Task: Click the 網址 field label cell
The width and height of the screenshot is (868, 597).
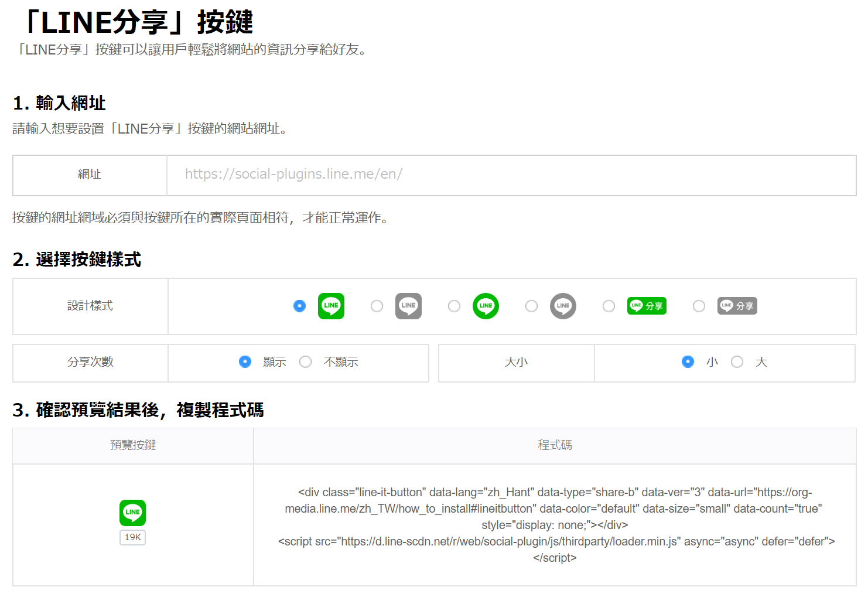Action: (90, 175)
